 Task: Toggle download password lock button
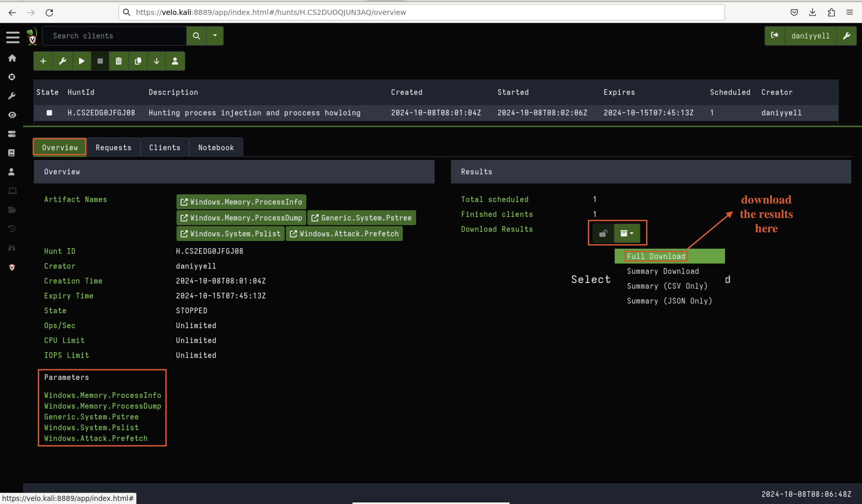pyautogui.click(x=603, y=233)
